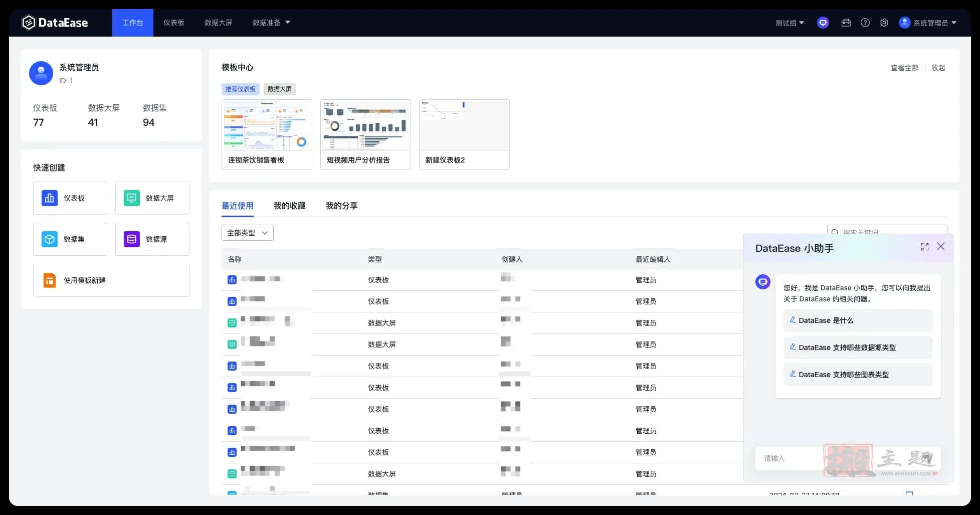The image size is (980, 515).
Task: Select the 数据大屏 template tag
Action: click(x=280, y=89)
